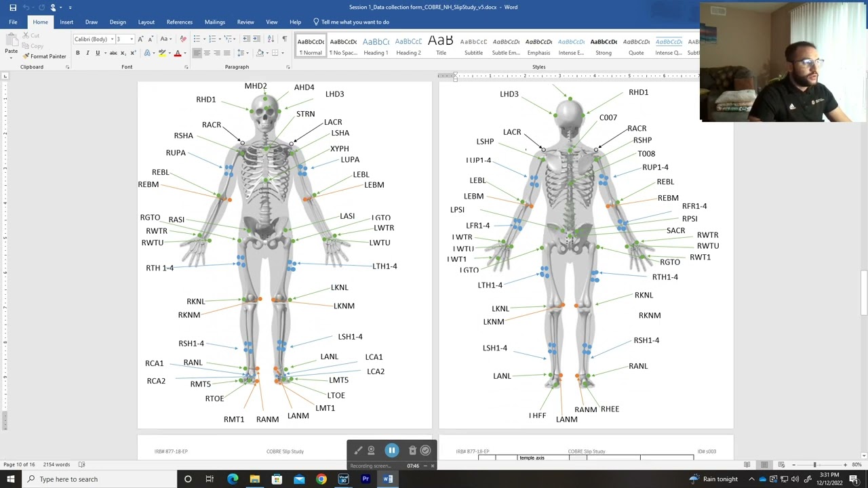This screenshot has height=488, width=868.
Task: Apply the Normal style
Action: (x=311, y=46)
